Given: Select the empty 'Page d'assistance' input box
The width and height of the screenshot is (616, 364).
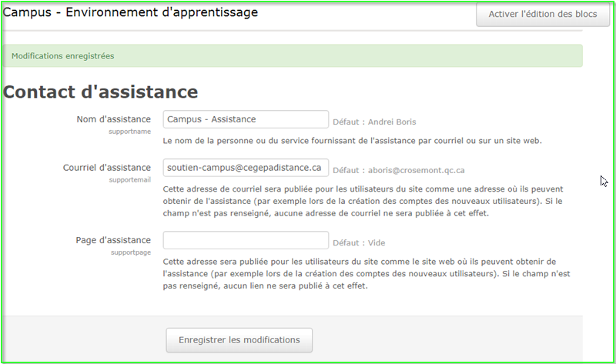Looking at the screenshot, I should tap(246, 241).
